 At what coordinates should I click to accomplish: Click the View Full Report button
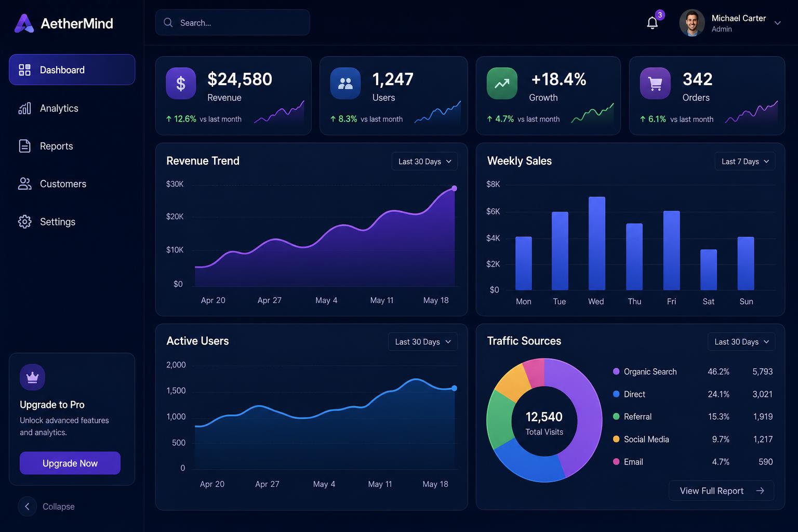[721, 491]
